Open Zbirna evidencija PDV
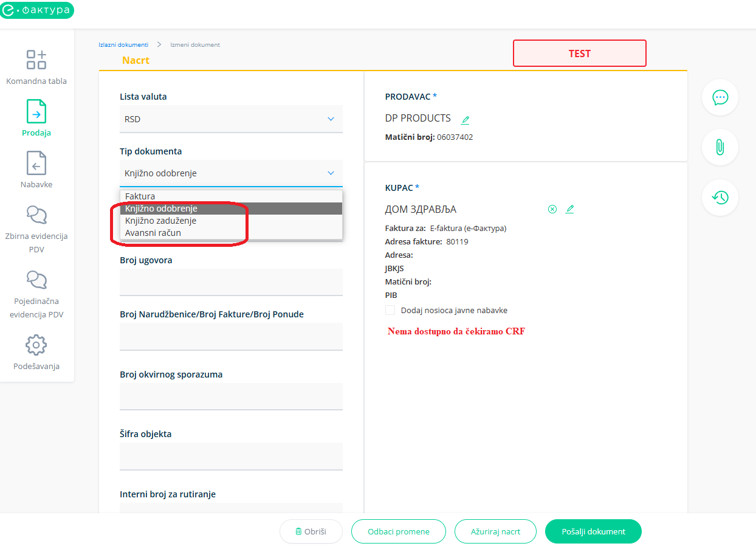 tap(36, 215)
